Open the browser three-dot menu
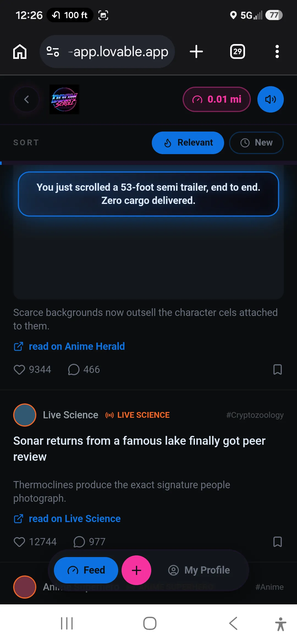Screen dimensions: 297x644 coord(277,51)
